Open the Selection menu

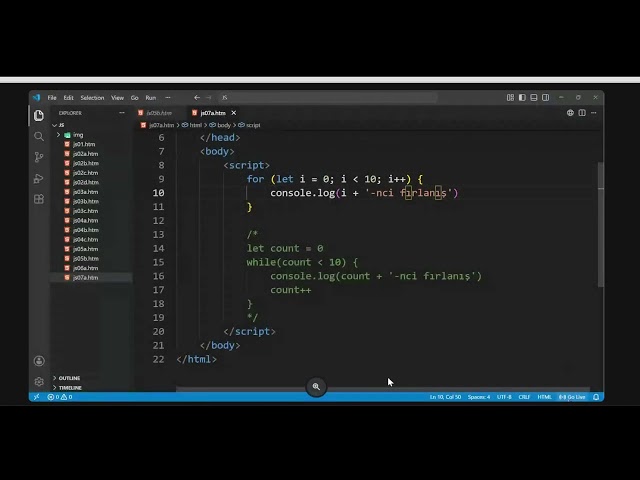(x=92, y=98)
